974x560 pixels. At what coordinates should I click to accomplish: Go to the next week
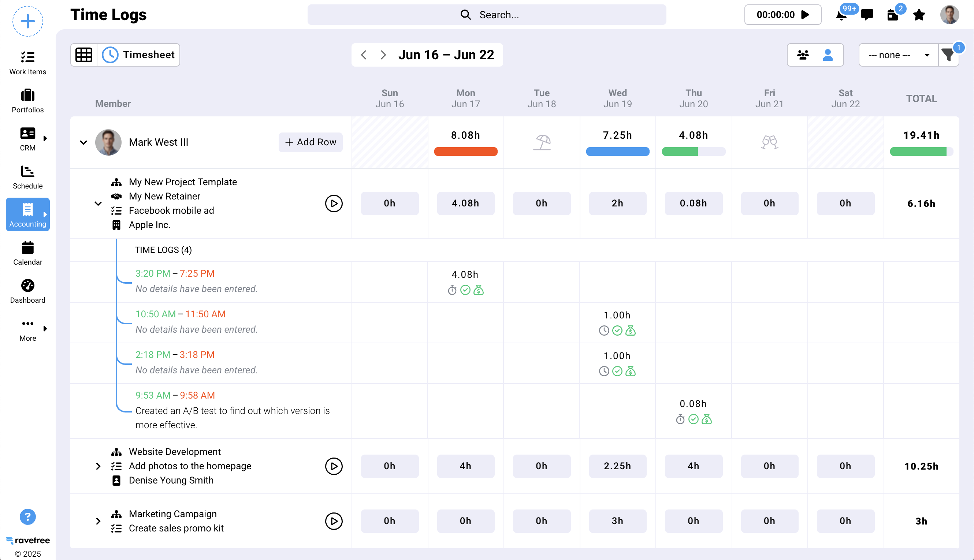(x=383, y=55)
